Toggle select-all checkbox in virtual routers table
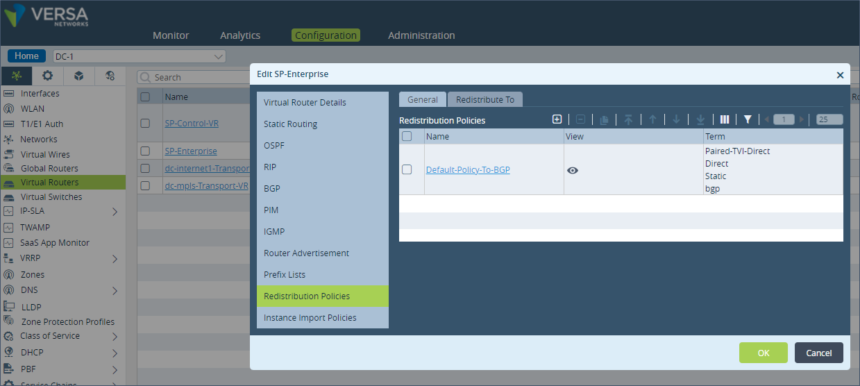Viewport: 860px width, 386px height. (145, 96)
